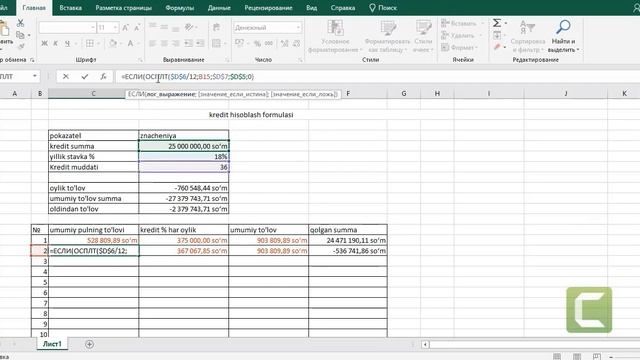Screen dimensions: 640x360
Task: Open Conditional Formatting (Условное форматирование)
Action: click(x=335, y=37)
